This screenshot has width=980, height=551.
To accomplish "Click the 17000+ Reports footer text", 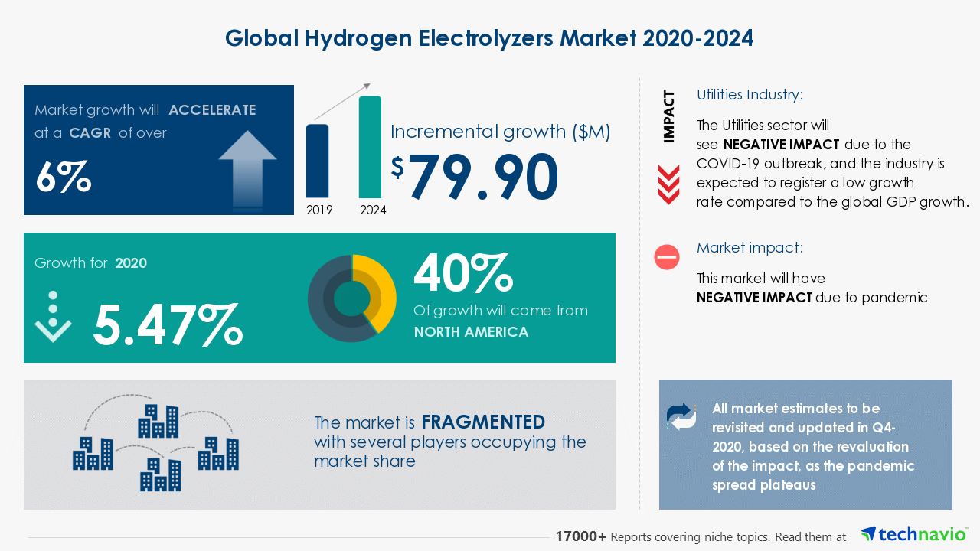I will point(701,537).
